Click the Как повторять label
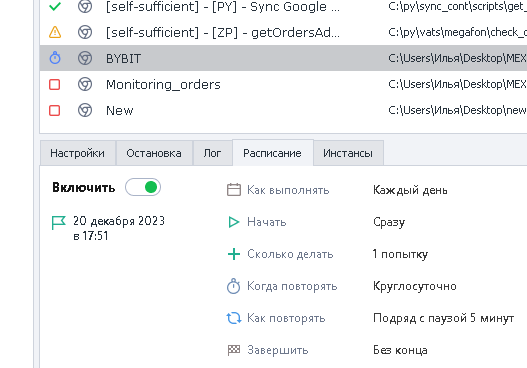The height and width of the screenshot is (368, 527). coord(286,318)
